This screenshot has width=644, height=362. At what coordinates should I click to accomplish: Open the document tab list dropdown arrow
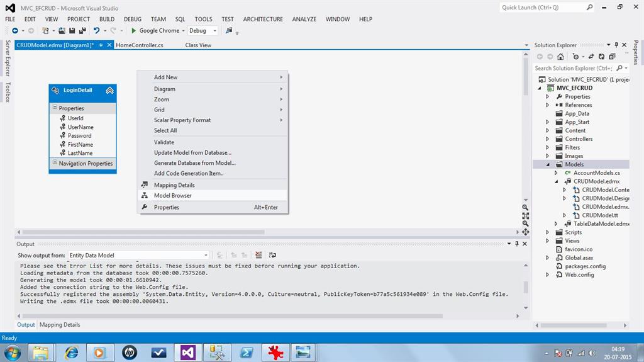tap(526, 45)
